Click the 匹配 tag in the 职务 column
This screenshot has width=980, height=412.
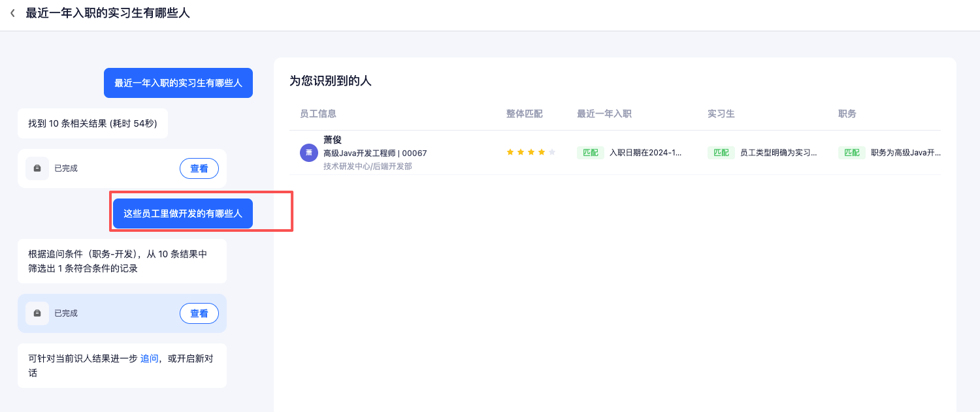(x=851, y=153)
